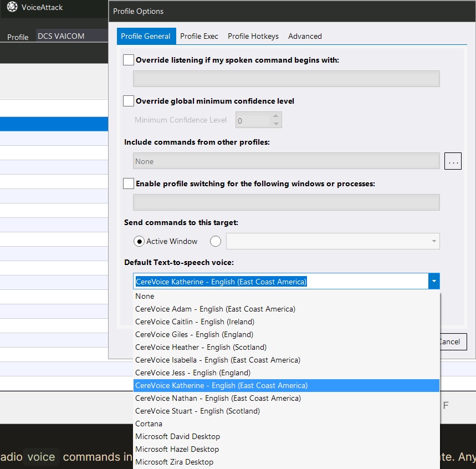
Task: Check Override global minimum confidence level
Action: pos(129,101)
